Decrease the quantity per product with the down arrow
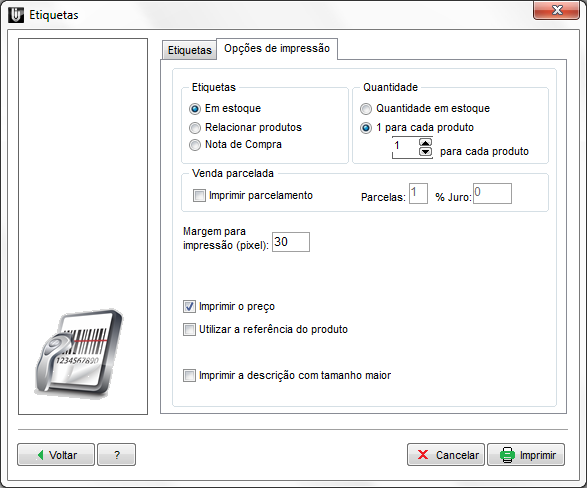This screenshot has width=587, height=488. [x=425, y=152]
